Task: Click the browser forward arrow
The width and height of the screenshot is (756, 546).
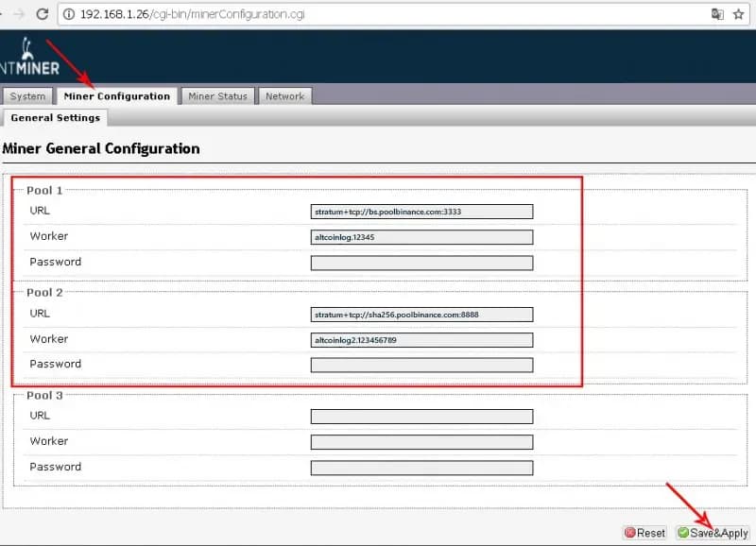Action: point(19,14)
